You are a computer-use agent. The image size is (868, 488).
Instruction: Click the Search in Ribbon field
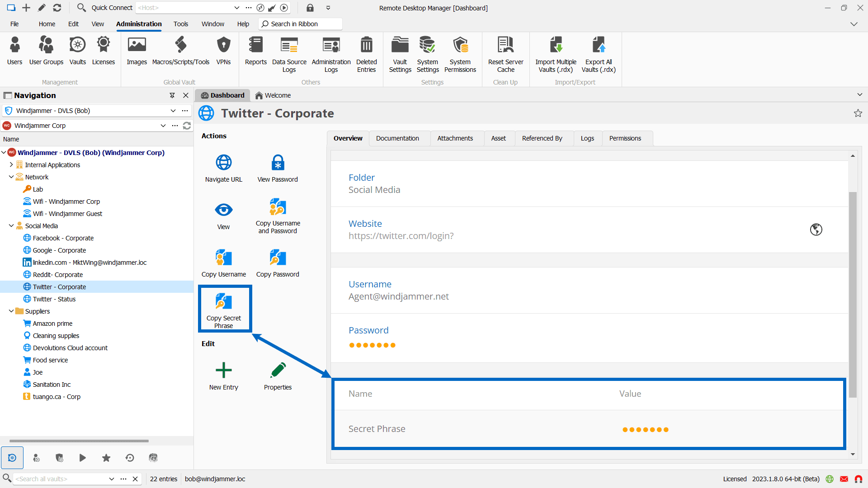point(301,24)
